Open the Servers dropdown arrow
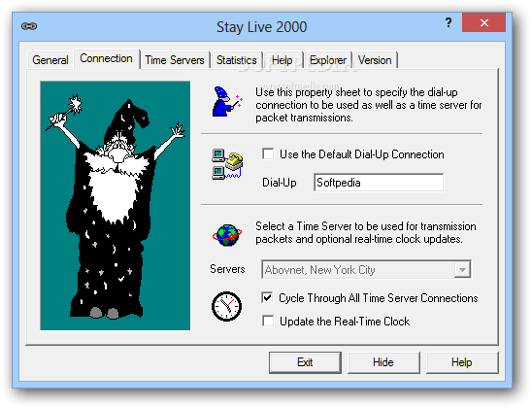532x408 pixels. [x=462, y=270]
